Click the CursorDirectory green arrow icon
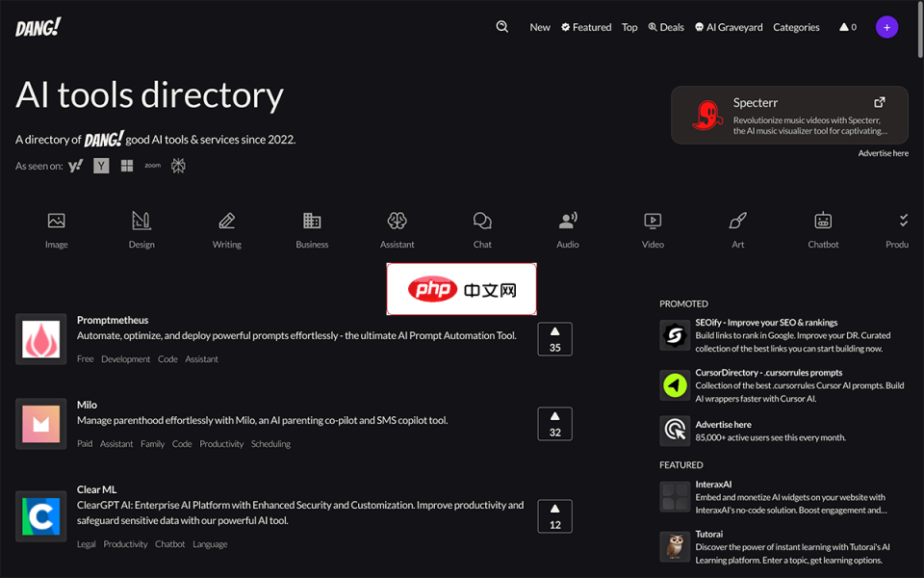The image size is (924, 578). pos(675,385)
